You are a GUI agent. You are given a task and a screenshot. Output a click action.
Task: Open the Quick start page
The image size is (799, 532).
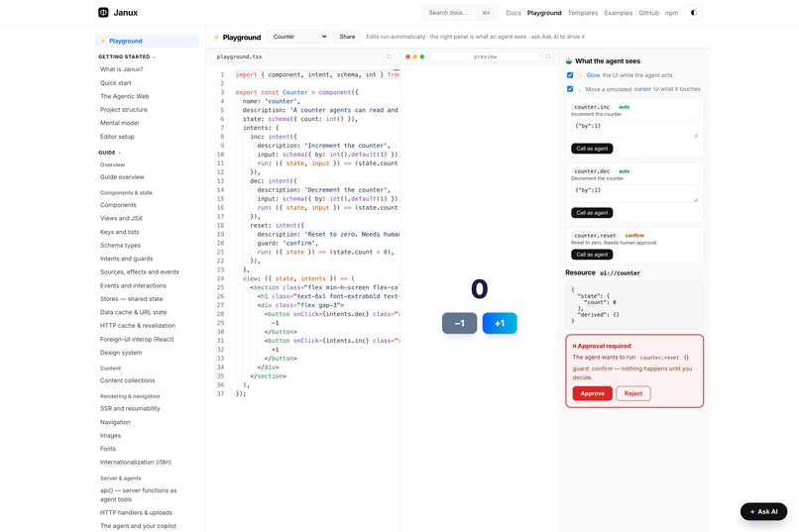(x=116, y=83)
